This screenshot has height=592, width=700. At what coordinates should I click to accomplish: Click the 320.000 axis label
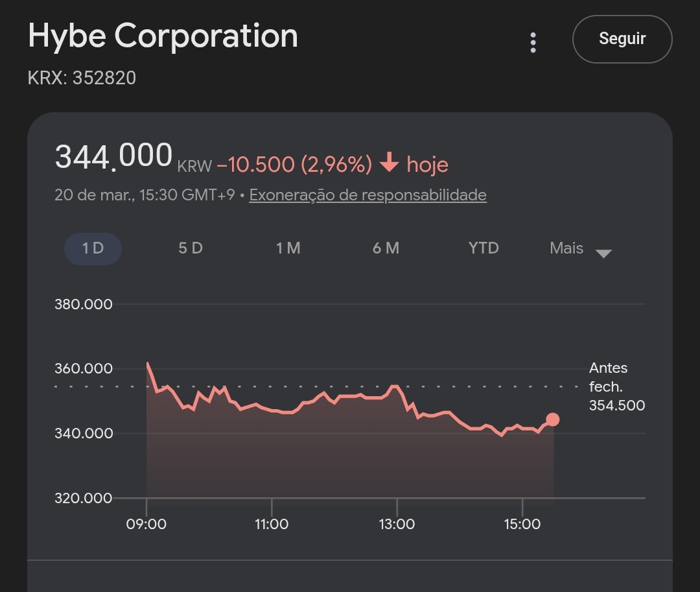84,498
